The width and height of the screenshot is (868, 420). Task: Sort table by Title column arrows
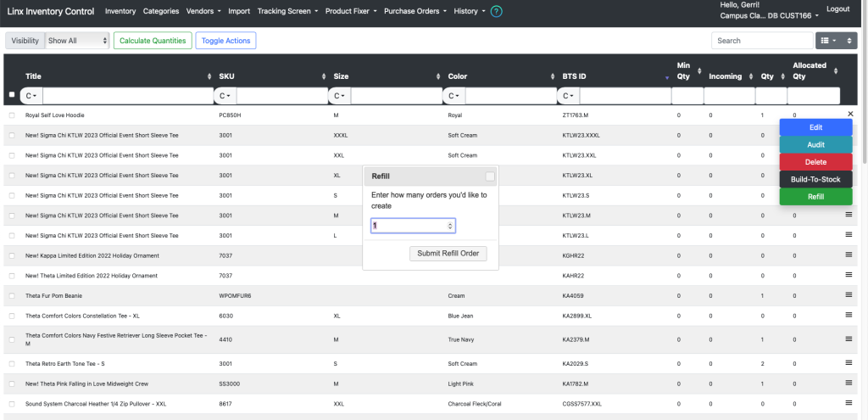[209, 76]
